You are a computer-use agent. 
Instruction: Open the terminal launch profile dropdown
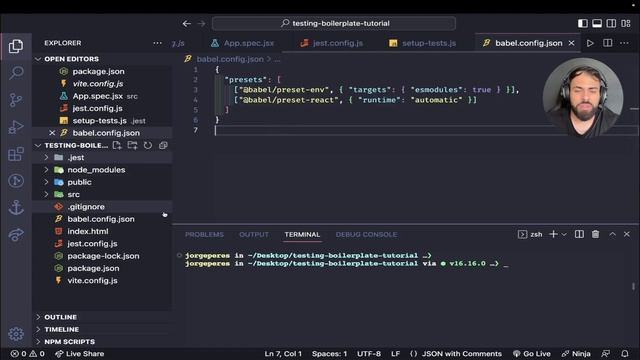point(564,234)
